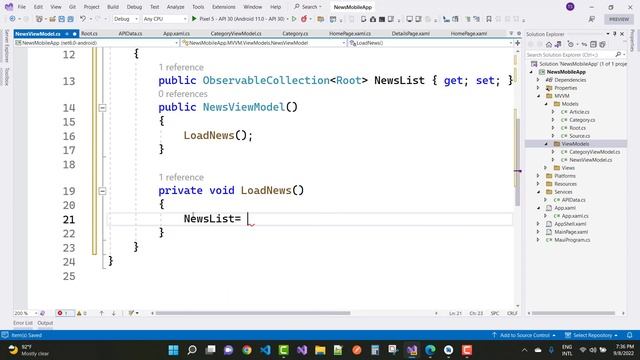Switch to the DetailsPage.xaml tab
The width and height of the screenshot is (640, 360).
[x=411, y=33]
